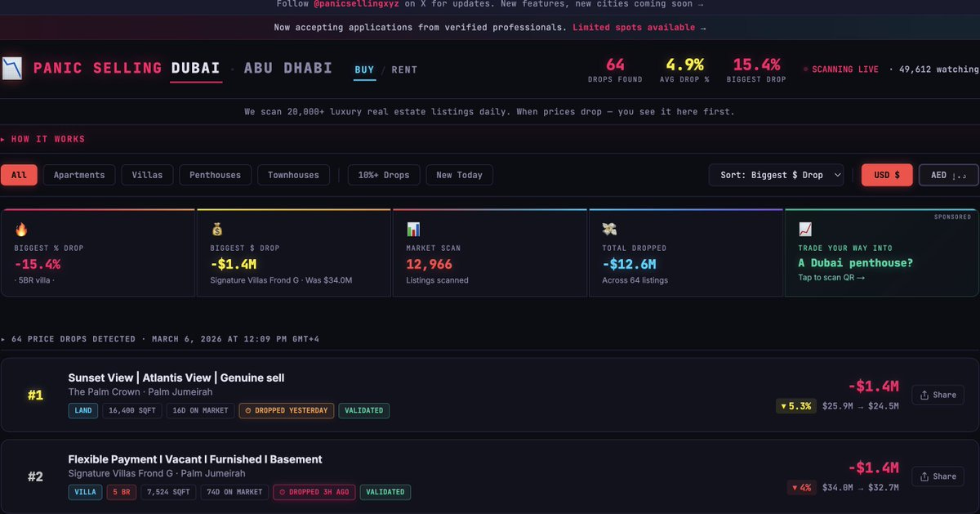The height and width of the screenshot is (514, 980).
Task: Click the -$12.6M total dropped value
Action: (x=629, y=265)
